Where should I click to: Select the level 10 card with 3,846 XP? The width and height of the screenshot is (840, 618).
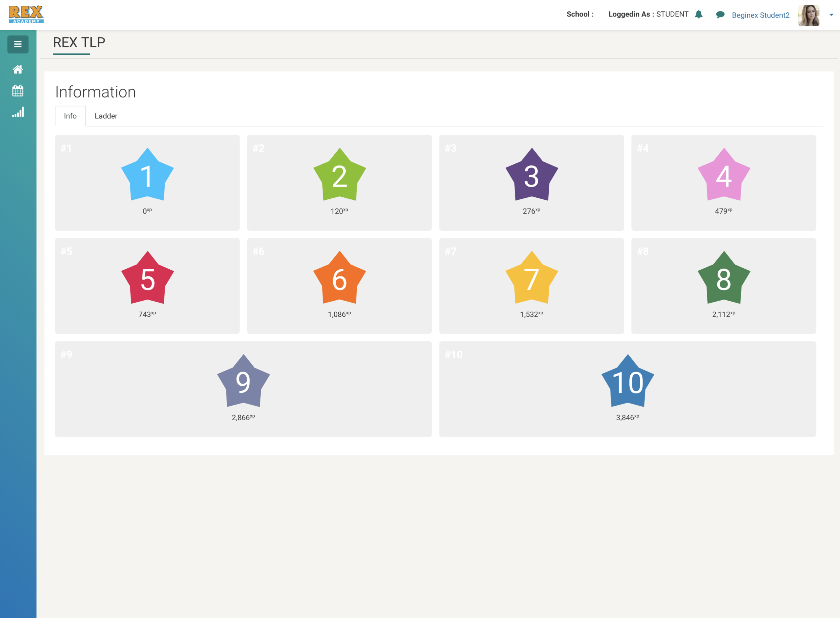pos(627,389)
